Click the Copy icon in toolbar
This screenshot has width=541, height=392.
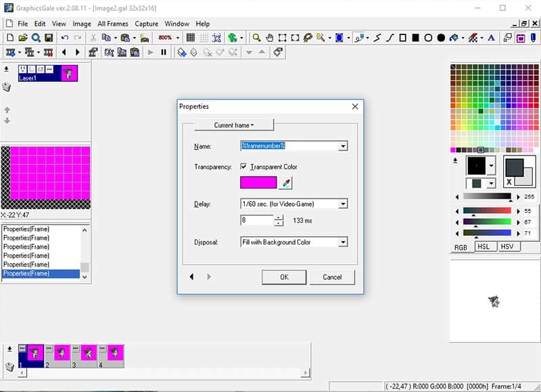point(107,38)
